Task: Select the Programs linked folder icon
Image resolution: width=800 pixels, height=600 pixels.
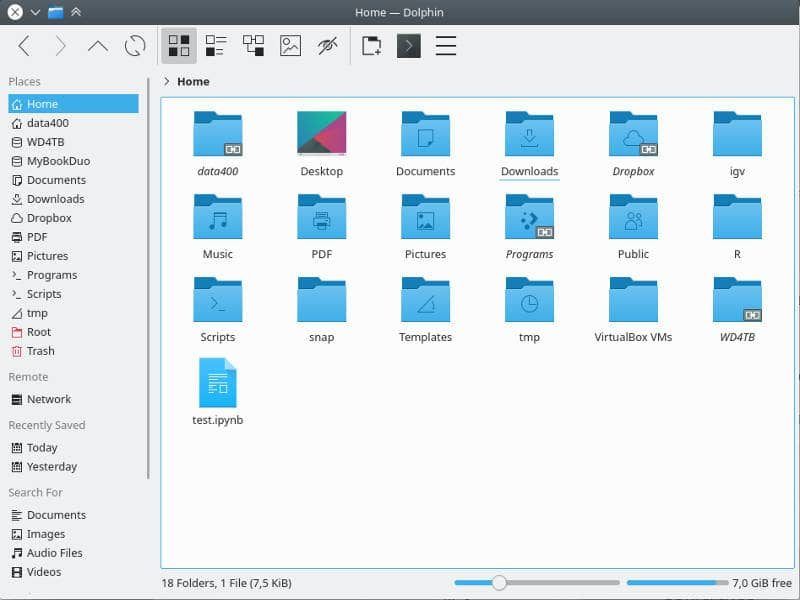Action: [530, 217]
